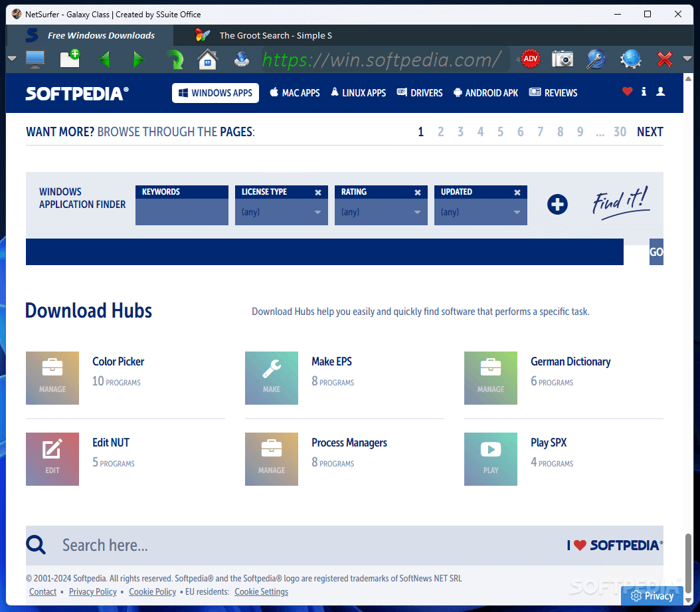
Task: Go forward with the green right arrow
Action: (x=139, y=59)
